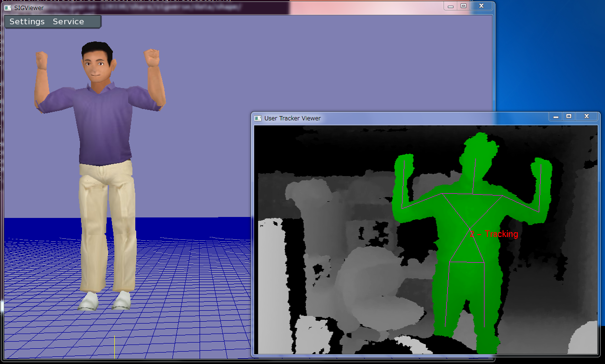605x364 pixels.
Task: Click the User Tracker Viewer window icon
Action: click(x=258, y=118)
